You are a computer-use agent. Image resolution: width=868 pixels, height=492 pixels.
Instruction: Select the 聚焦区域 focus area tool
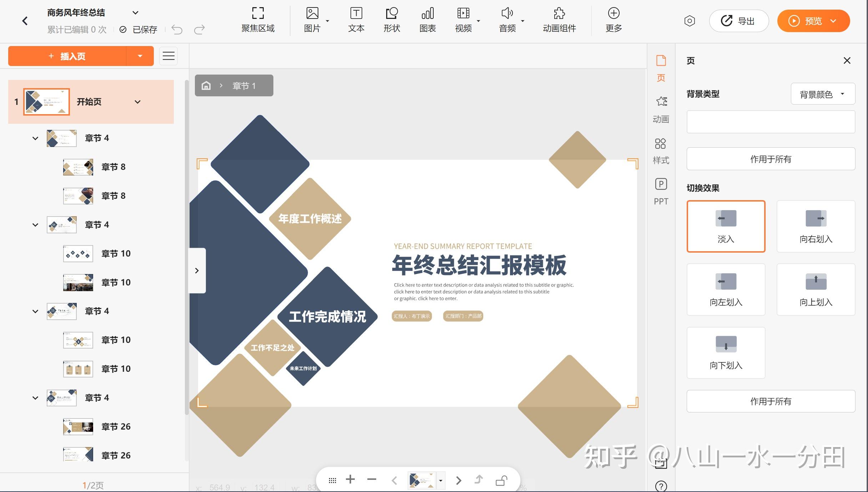pos(258,20)
